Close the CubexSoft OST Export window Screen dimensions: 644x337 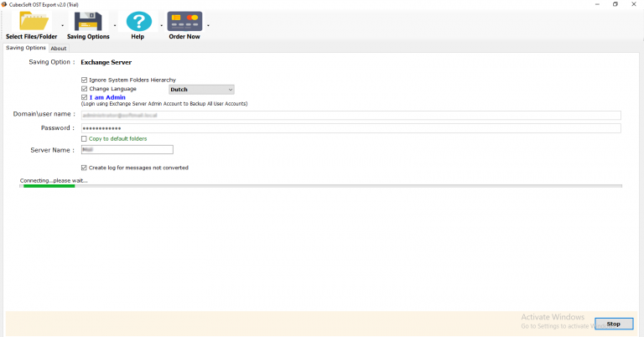(636, 4)
